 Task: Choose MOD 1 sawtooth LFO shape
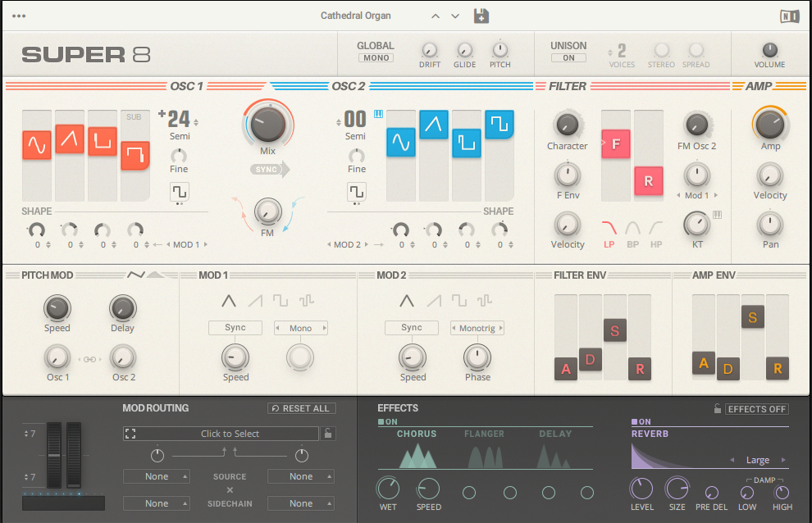[x=255, y=301]
